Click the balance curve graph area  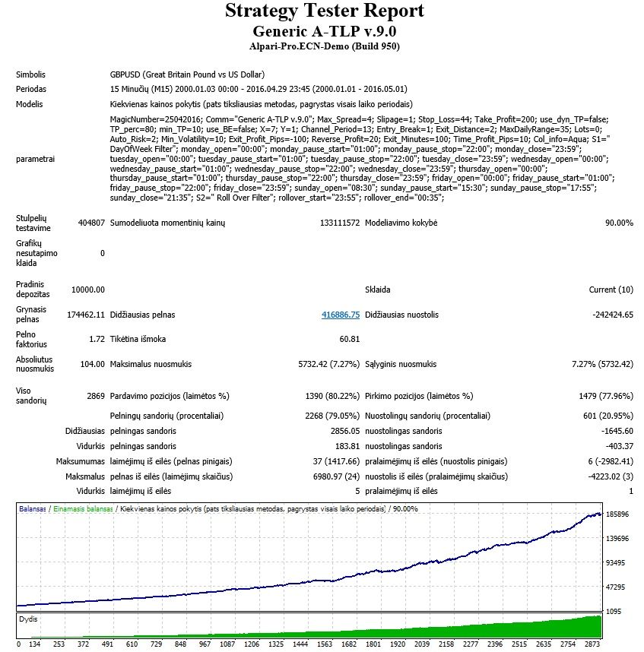[x=309, y=557]
